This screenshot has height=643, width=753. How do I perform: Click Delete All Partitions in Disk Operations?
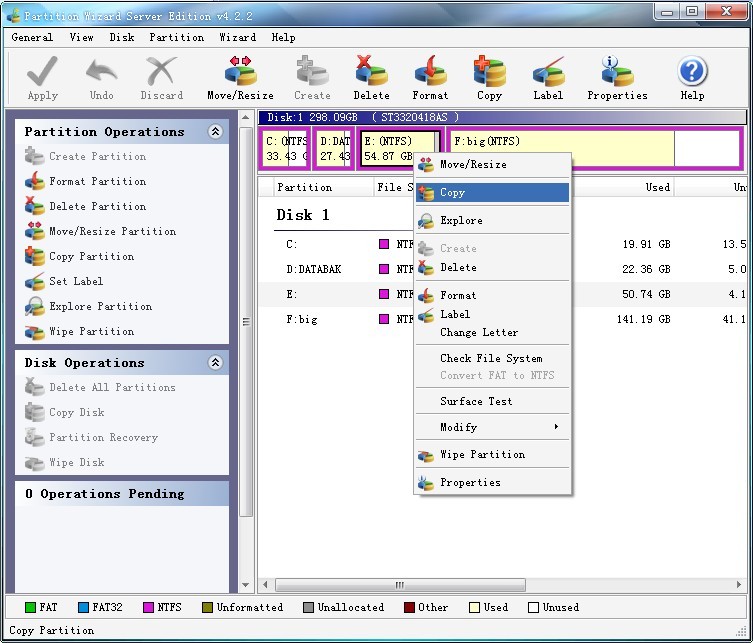(100, 387)
